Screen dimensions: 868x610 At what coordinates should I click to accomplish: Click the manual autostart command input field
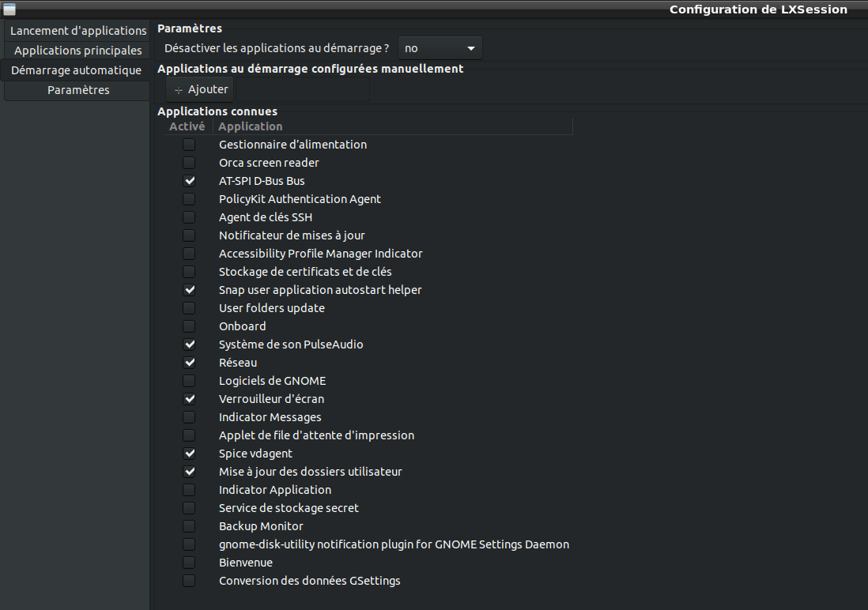pyautogui.click(x=302, y=90)
